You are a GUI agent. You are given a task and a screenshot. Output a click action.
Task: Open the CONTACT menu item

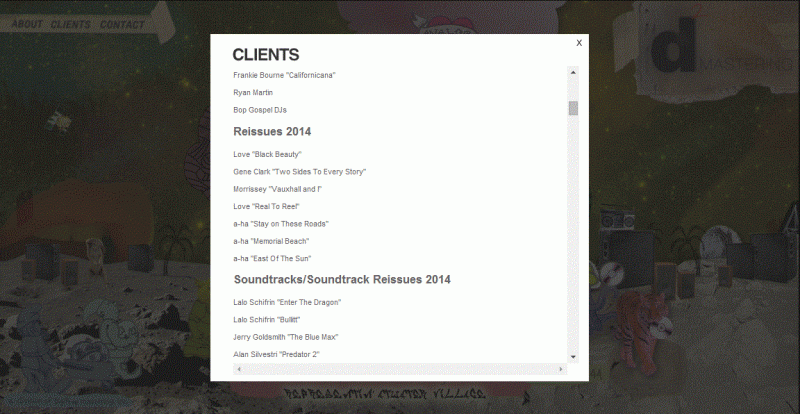point(122,25)
